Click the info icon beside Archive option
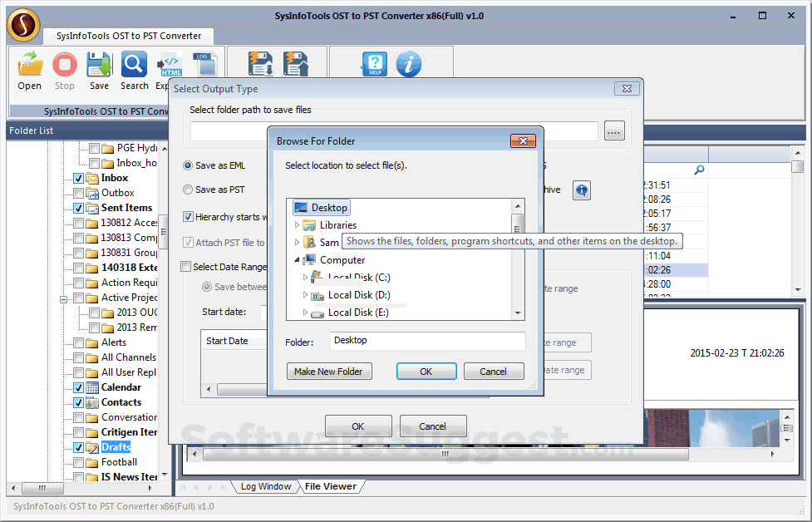812x522 pixels. (x=582, y=190)
